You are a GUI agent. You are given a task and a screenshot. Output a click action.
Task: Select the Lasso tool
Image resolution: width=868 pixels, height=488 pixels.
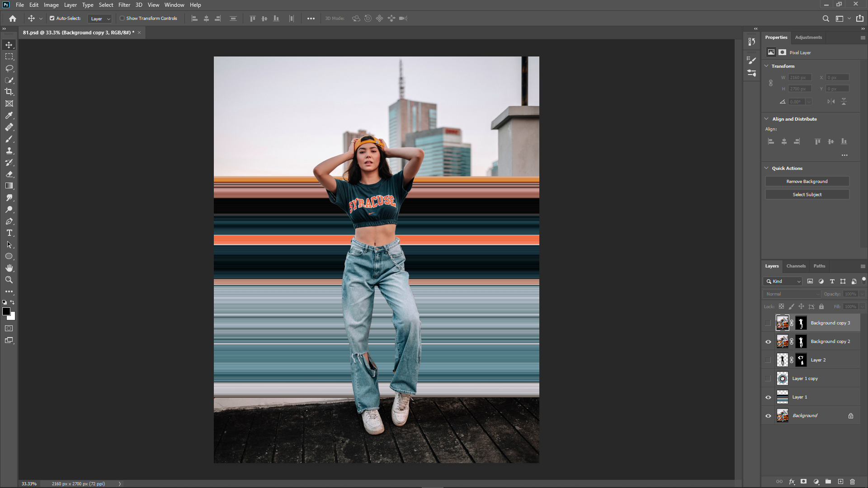[9, 68]
